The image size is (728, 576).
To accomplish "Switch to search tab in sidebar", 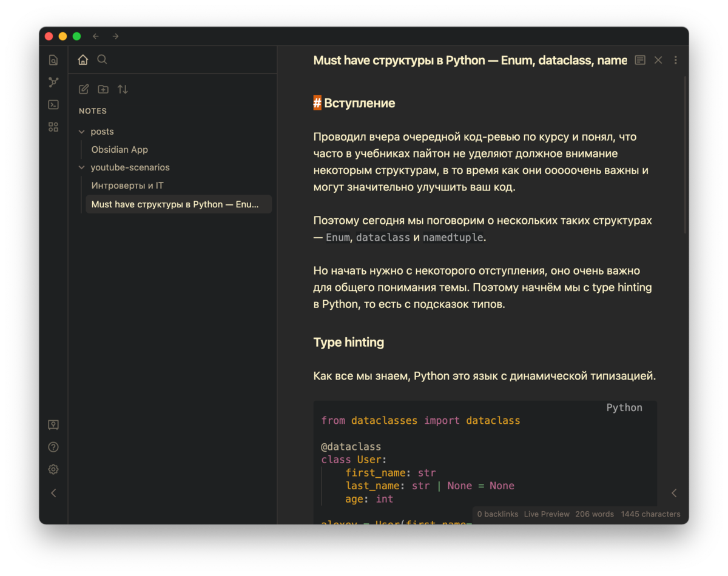I will (102, 59).
